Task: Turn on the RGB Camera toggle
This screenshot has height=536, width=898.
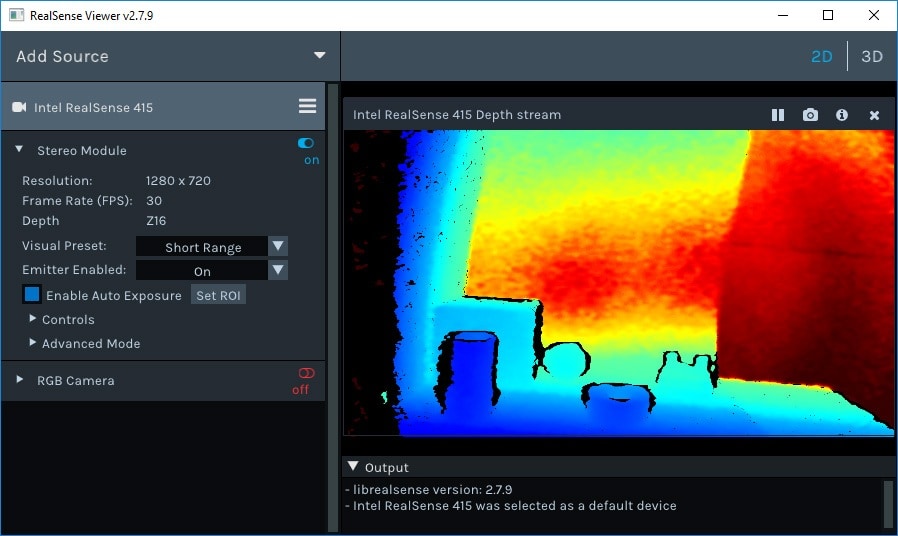Action: click(305, 373)
